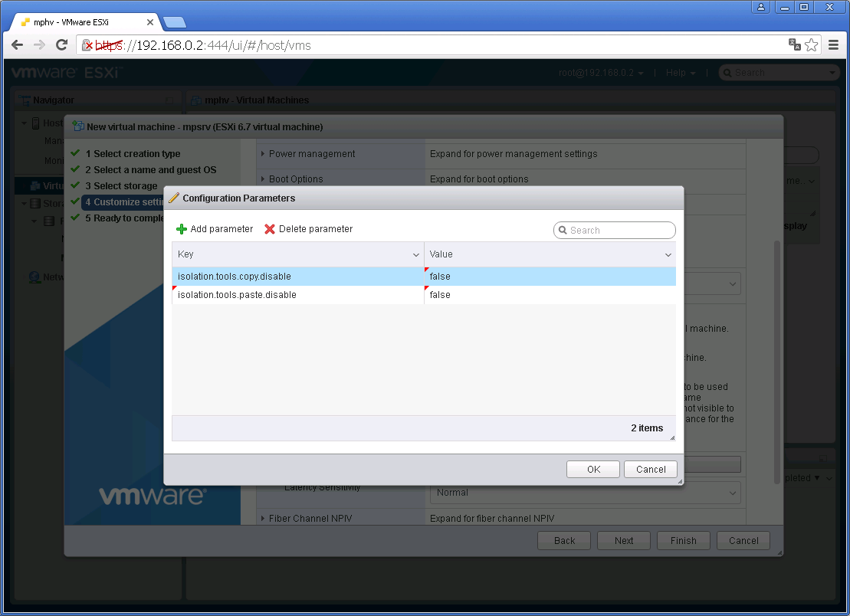The width and height of the screenshot is (850, 616).
Task: Click the wizard Finish button
Action: click(x=683, y=541)
